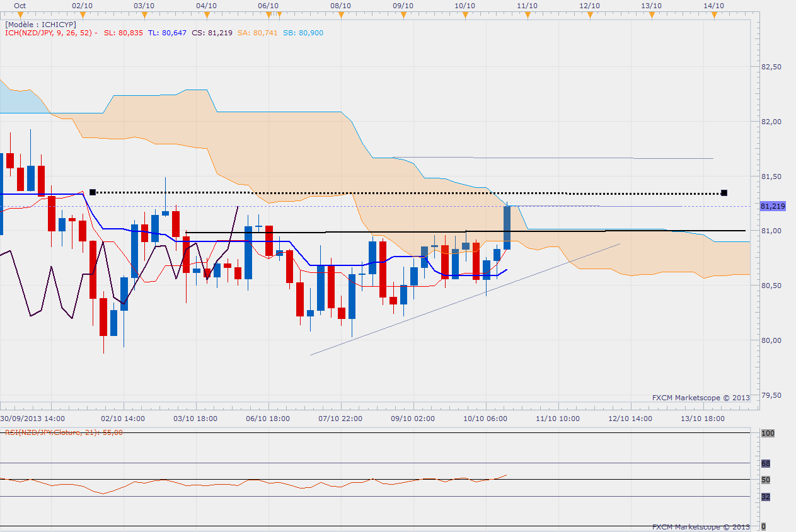The height and width of the screenshot is (532, 796).
Task: Select the [Modèle : ICHICYP] template label
Action: click(x=40, y=24)
